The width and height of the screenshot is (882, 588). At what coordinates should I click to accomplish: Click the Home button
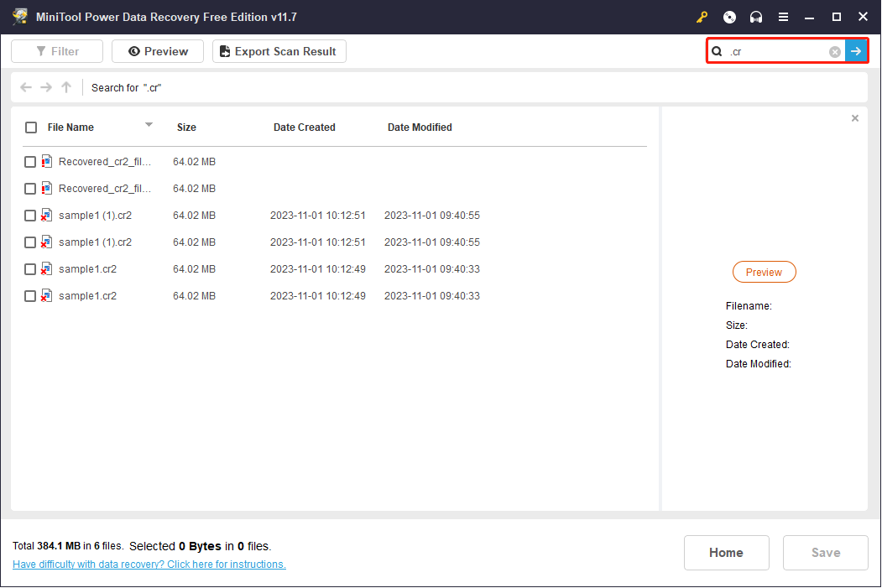(x=726, y=553)
